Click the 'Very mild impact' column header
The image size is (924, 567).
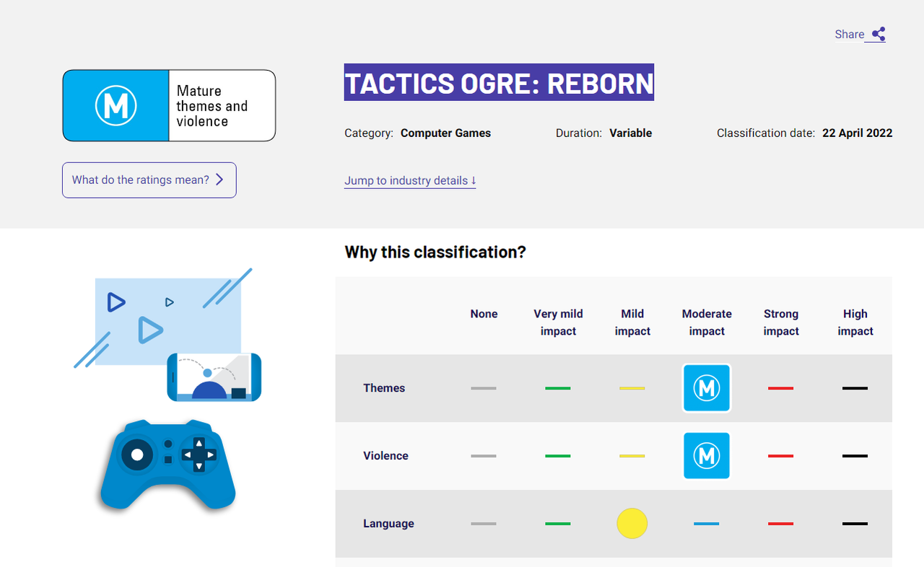(558, 322)
